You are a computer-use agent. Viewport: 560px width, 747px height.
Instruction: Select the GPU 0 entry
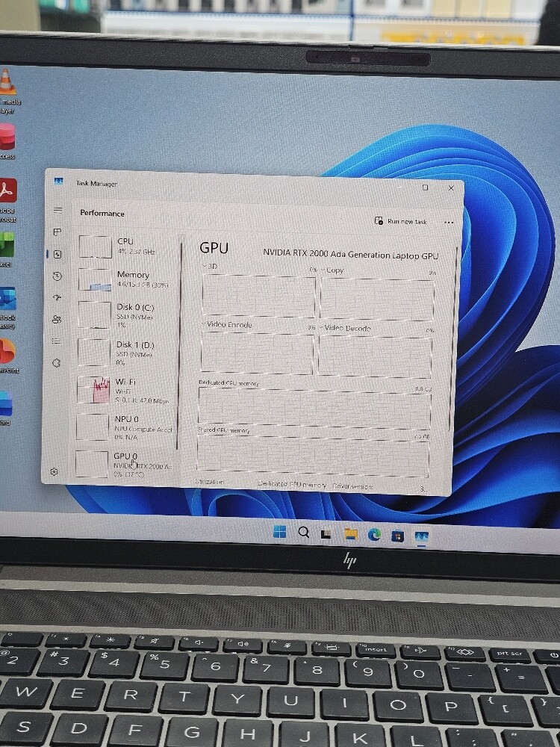[x=124, y=465]
